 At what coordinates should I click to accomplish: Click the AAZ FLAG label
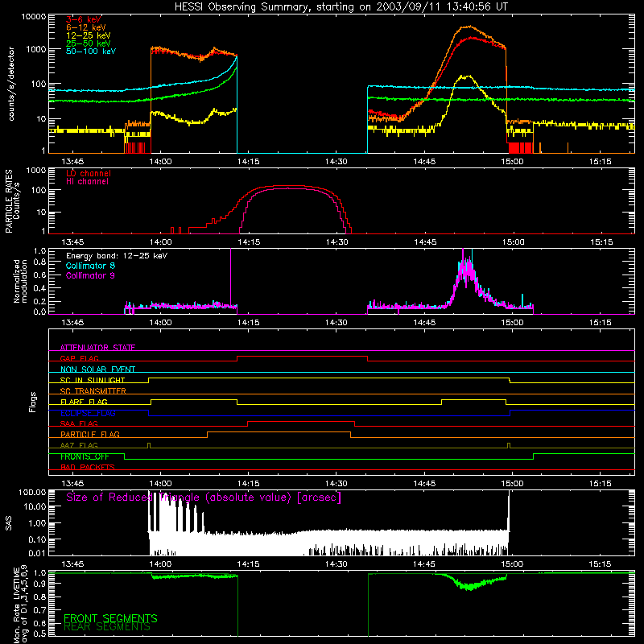[79, 445]
